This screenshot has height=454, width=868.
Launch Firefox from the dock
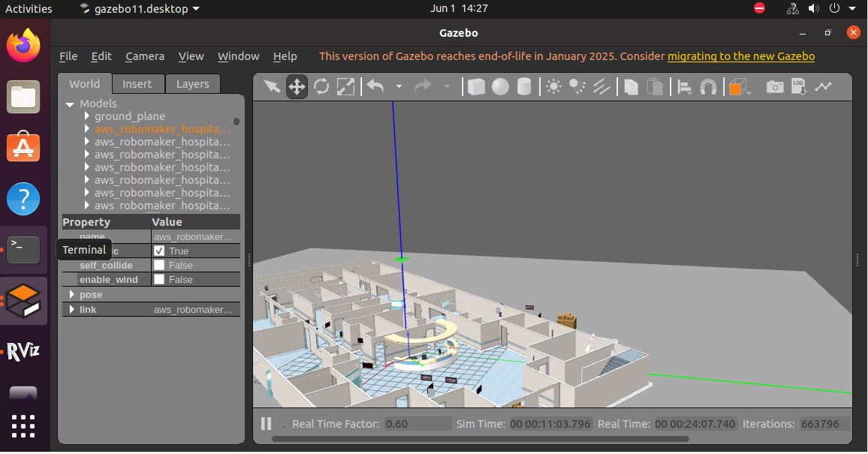click(23, 45)
